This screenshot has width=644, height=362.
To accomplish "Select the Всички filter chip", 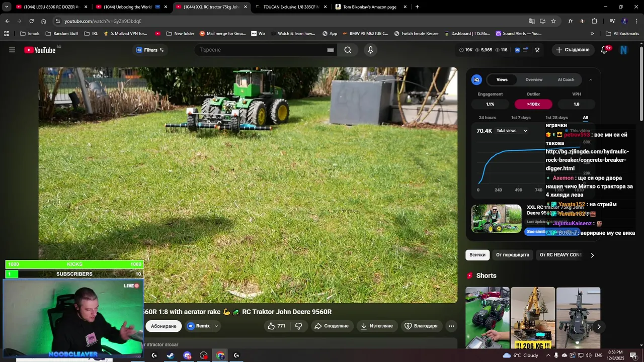I will click(x=477, y=255).
